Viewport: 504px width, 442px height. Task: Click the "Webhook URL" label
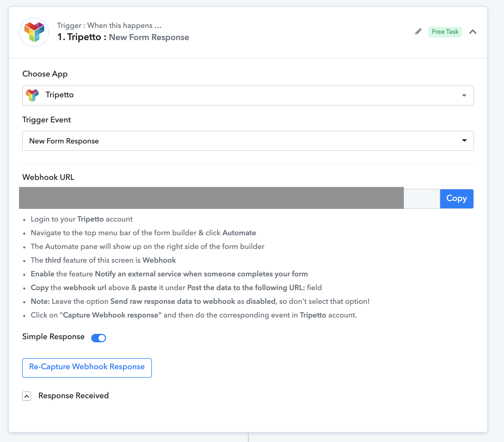[49, 177]
